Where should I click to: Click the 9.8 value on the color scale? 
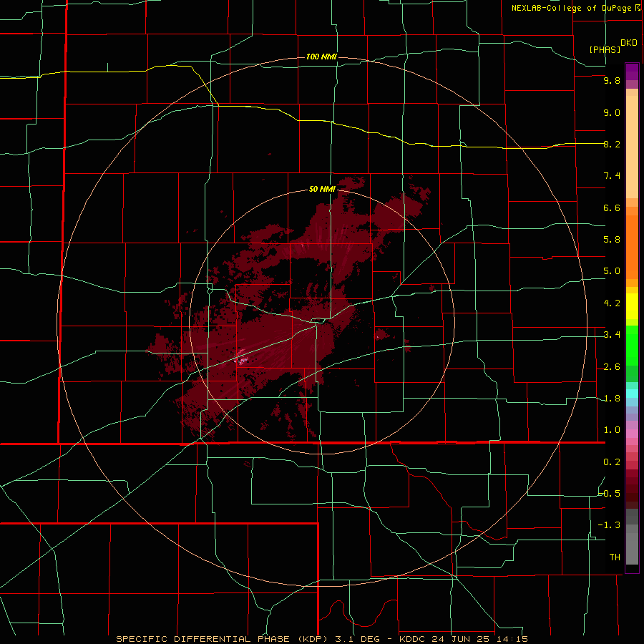click(612, 80)
